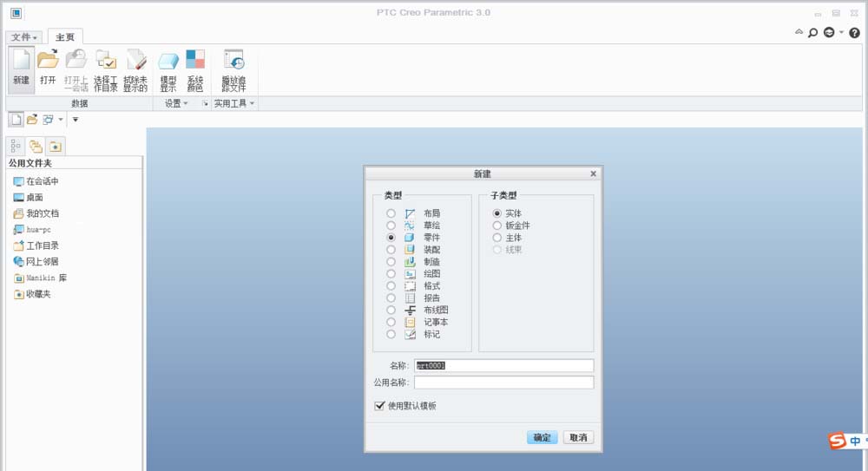The image size is (868, 471).
Task: Select the 装配 type radio button
Action: pos(391,250)
